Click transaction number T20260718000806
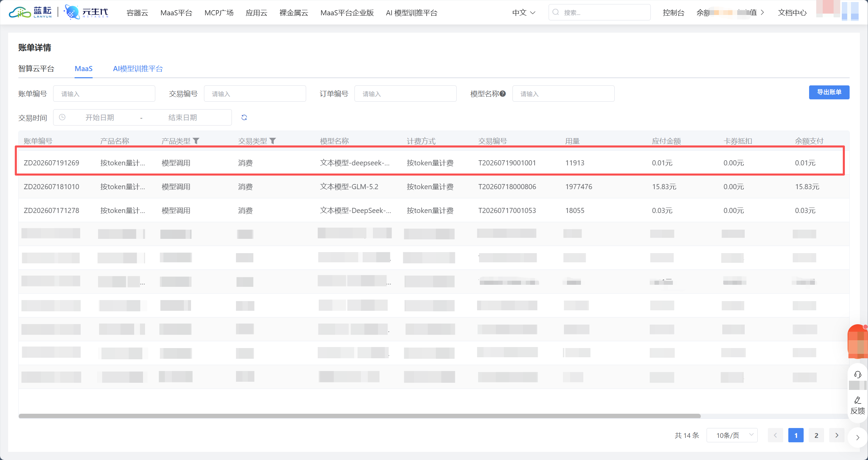Image resolution: width=868 pixels, height=460 pixels. (507, 186)
